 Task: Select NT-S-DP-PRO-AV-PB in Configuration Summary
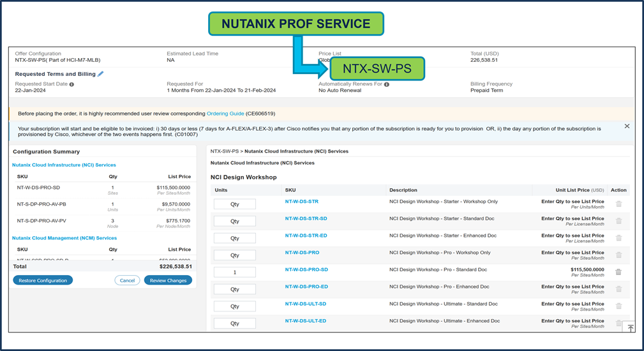coord(41,204)
